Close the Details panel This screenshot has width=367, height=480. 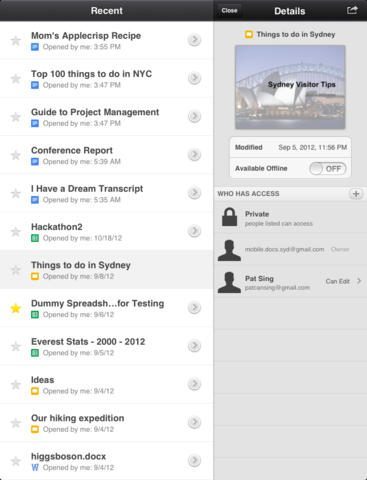(229, 10)
